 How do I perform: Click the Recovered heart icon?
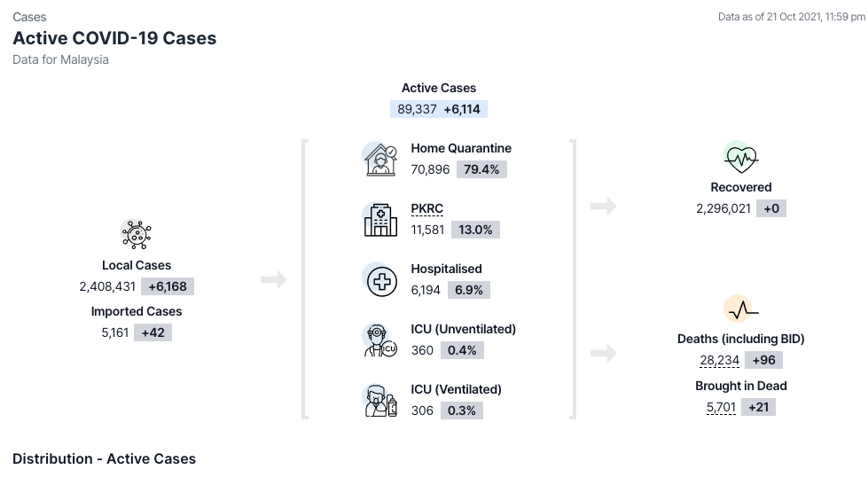pos(740,159)
